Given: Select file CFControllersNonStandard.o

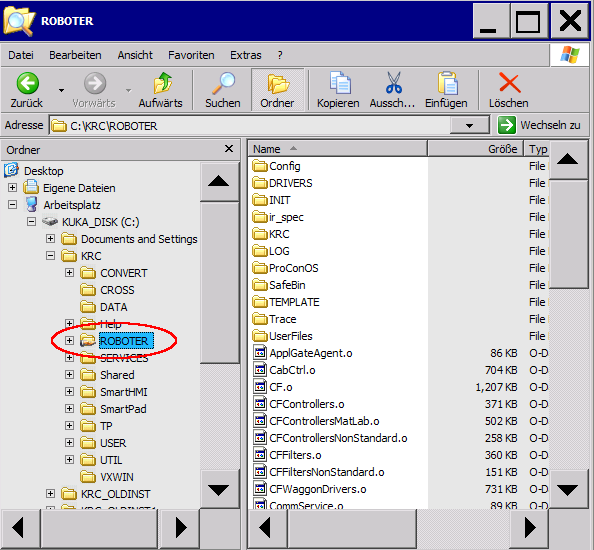Looking at the screenshot, I should pyautogui.click(x=338, y=438).
